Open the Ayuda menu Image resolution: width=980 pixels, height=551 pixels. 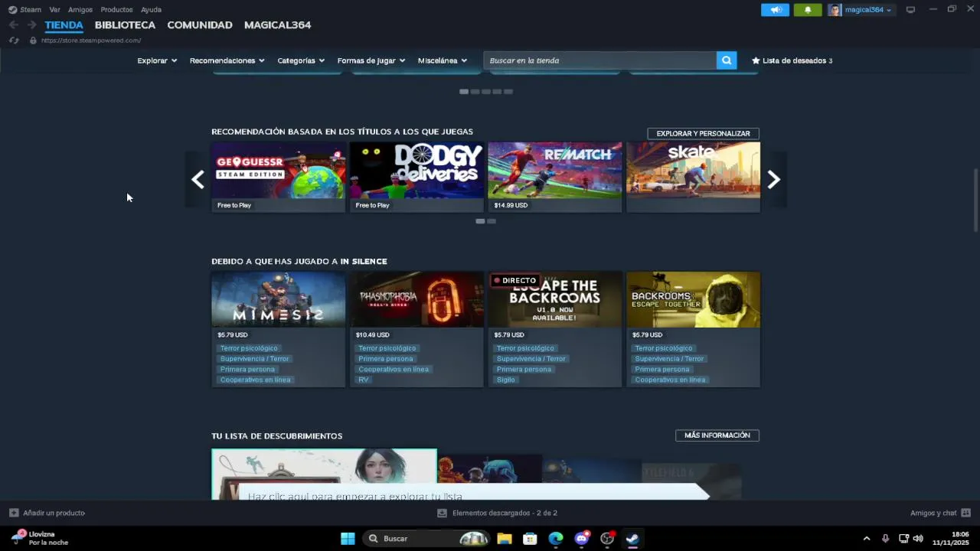click(x=151, y=10)
